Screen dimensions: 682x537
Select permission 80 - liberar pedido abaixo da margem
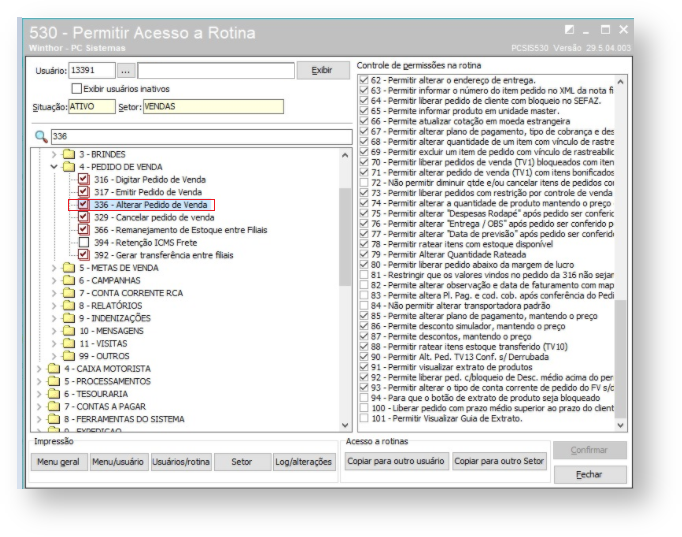(x=472, y=264)
